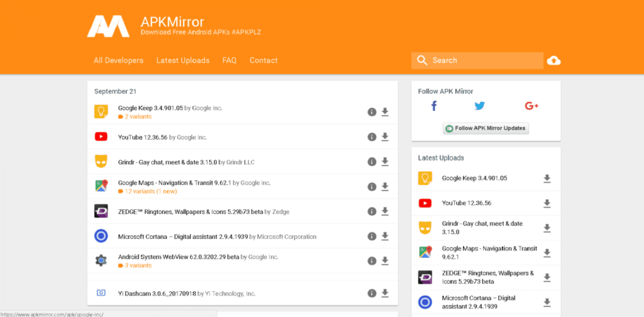The height and width of the screenshot is (317, 644).
Task: Click the upload APK cloud icon
Action: tap(553, 61)
